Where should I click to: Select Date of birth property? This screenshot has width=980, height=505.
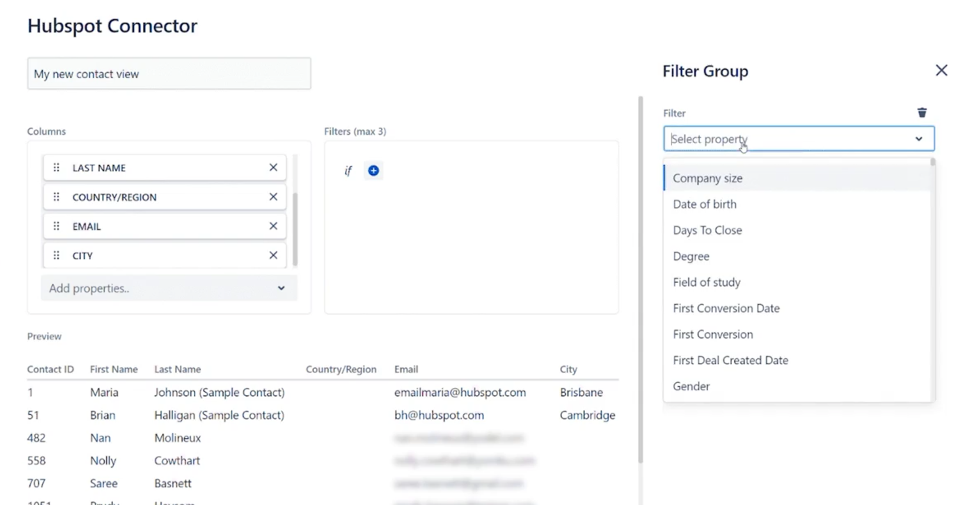point(705,204)
